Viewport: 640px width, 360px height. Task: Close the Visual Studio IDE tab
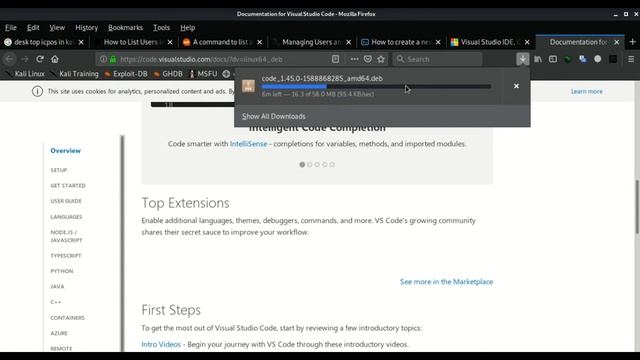click(527, 42)
